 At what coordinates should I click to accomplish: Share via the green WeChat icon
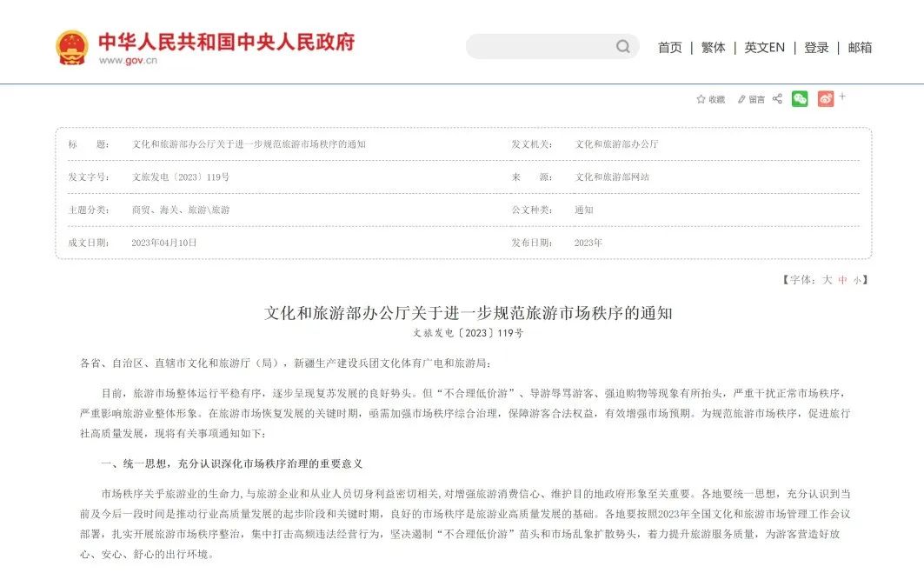(800, 99)
